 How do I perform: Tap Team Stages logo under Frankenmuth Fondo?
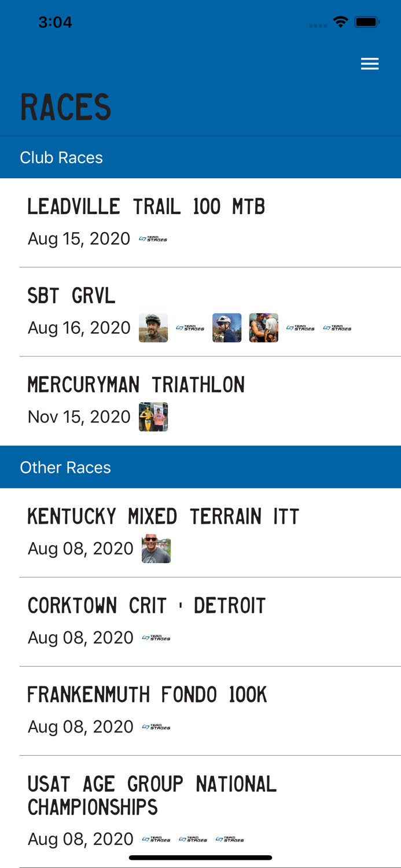tap(156, 727)
